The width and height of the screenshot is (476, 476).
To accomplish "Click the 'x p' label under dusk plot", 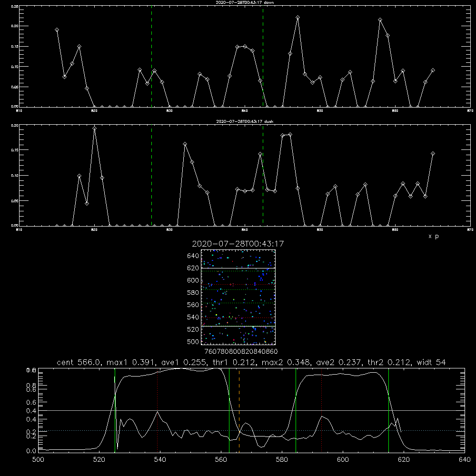I will point(434,236).
